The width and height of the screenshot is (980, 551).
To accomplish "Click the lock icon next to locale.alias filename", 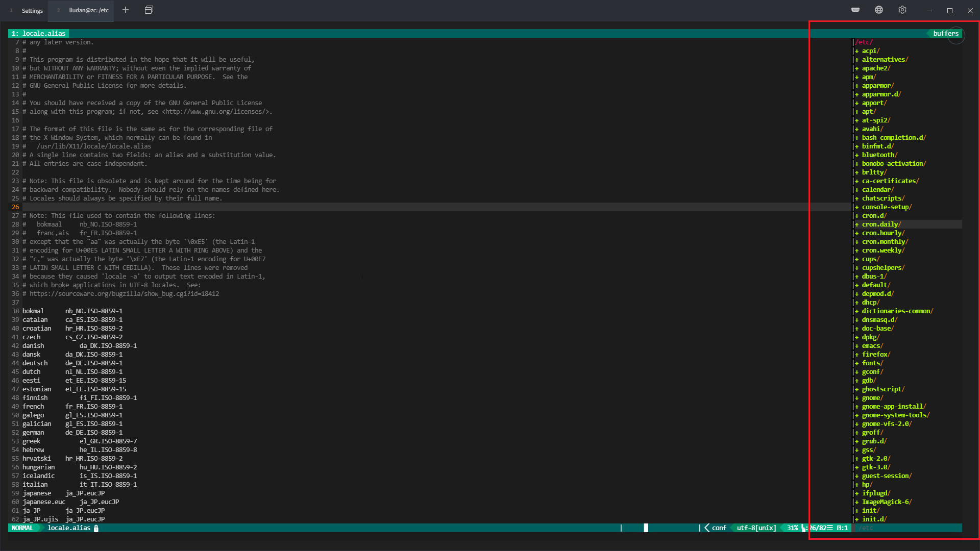I will pyautogui.click(x=96, y=528).
